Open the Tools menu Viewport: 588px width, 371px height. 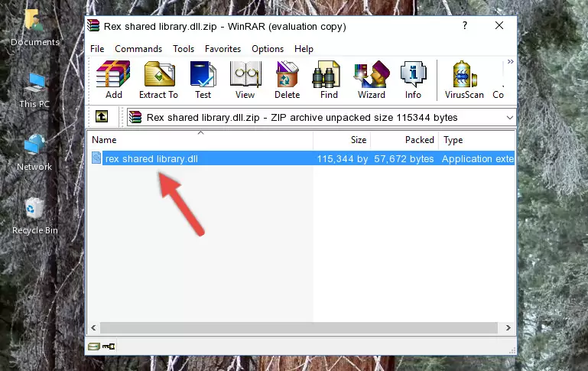tap(184, 49)
